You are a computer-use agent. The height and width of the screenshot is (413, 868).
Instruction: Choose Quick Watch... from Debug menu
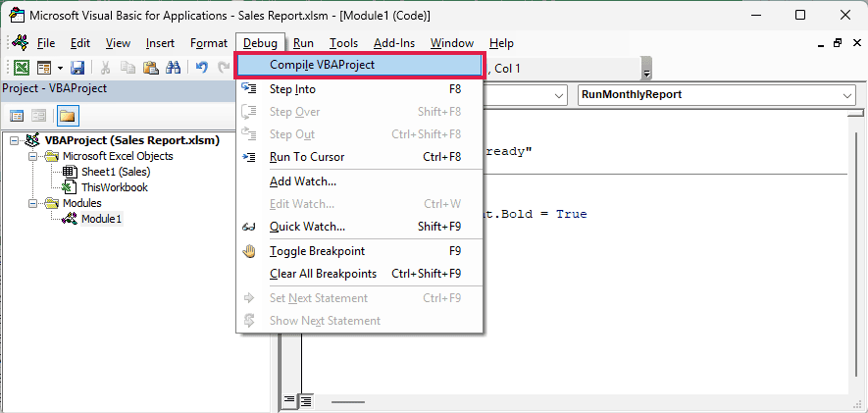[360, 227]
